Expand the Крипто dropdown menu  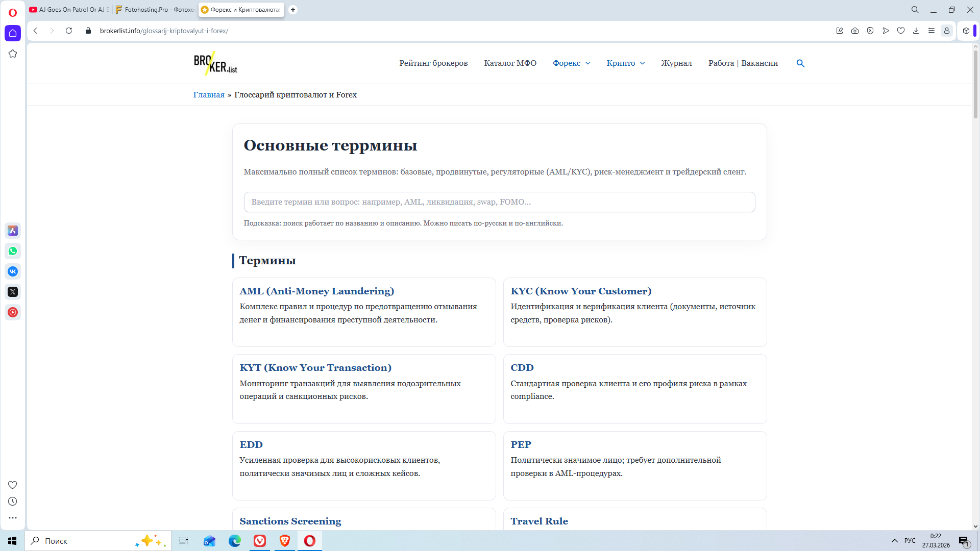(626, 63)
